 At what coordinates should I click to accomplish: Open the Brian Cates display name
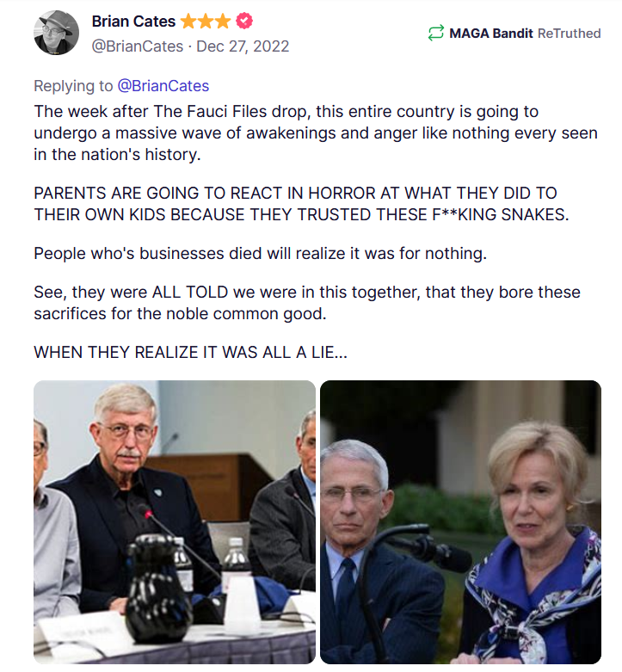pyautogui.click(x=133, y=22)
